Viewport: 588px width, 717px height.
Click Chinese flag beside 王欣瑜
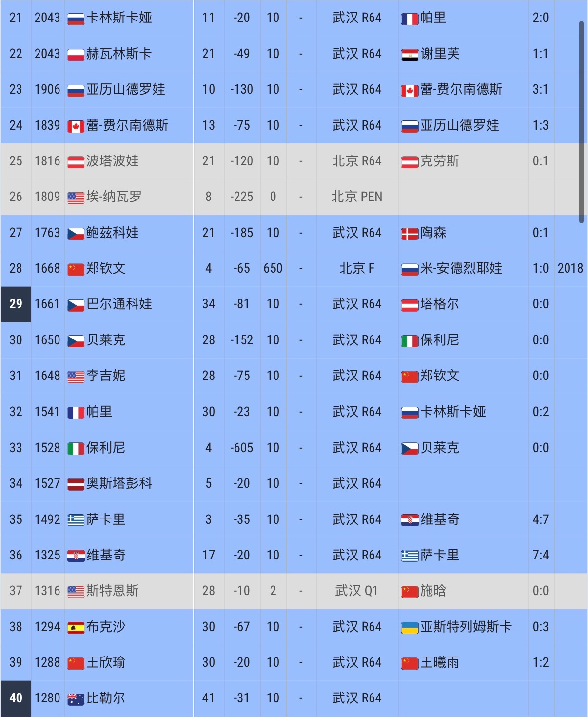pyautogui.click(x=76, y=664)
